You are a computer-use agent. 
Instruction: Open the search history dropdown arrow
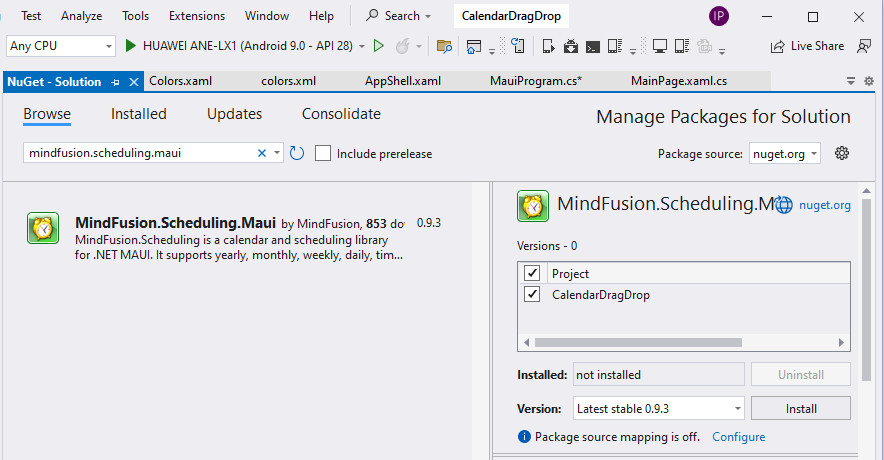click(277, 153)
